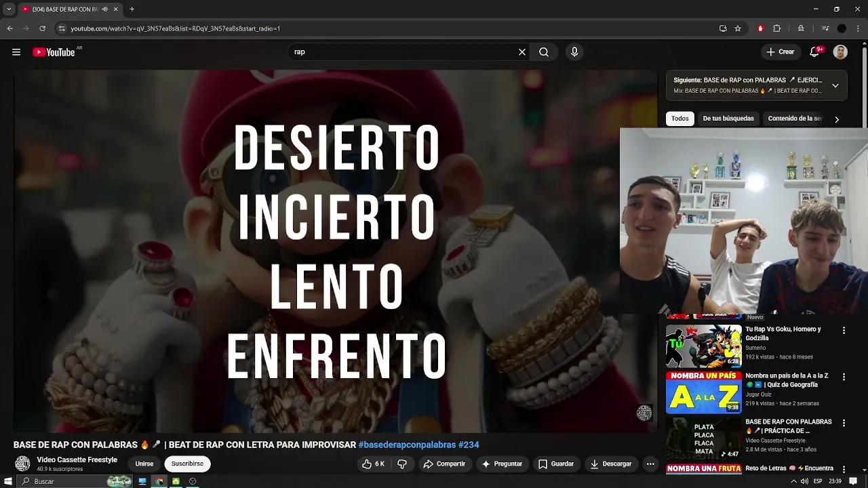This screenshot has width=868, height=488.
Task: Open the taskbar notification center icon
Action: click(x=853, y=481)
